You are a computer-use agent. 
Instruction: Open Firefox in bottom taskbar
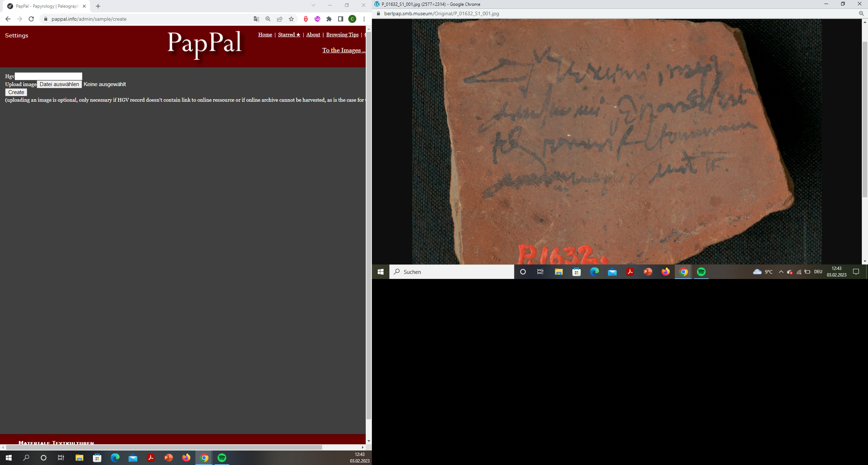186,458
